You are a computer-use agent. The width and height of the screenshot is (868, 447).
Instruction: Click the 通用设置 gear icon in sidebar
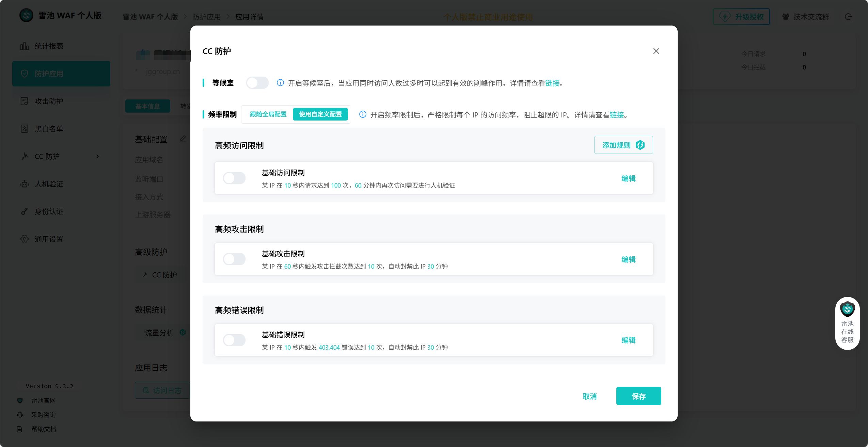24,239
